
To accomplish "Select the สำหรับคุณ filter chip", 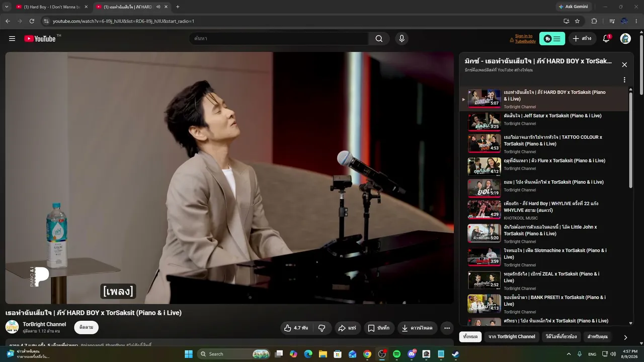I will tap(598, 336).
